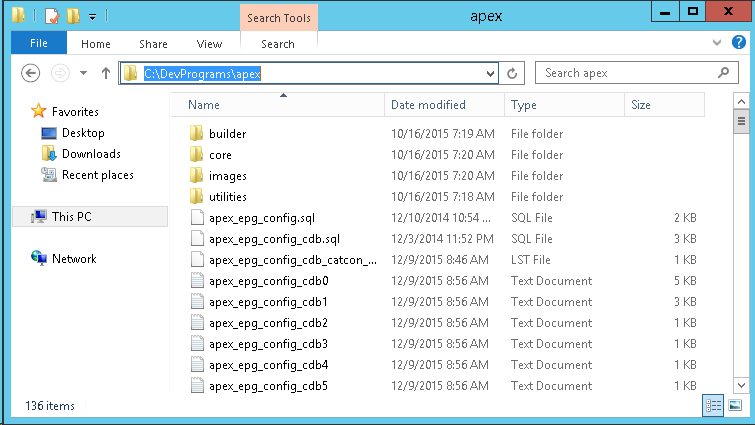Viewport: 755px width, 425px height.
Task: Click Properties icon in quick access toolbar
Action: coord(52,16)
